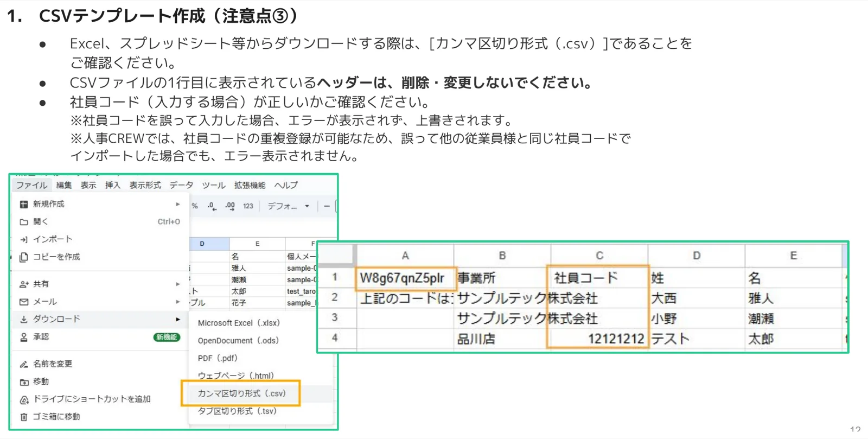Click the increase decimal places icon

[230, 206]
